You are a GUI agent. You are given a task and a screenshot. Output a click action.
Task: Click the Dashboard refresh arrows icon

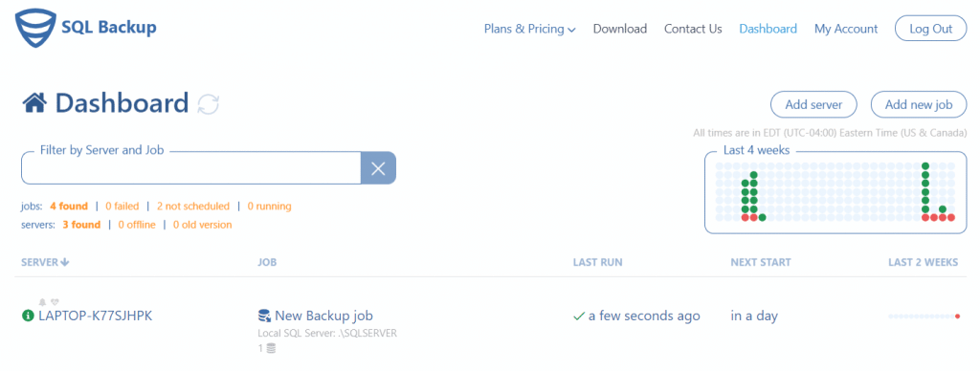[208, 103]
